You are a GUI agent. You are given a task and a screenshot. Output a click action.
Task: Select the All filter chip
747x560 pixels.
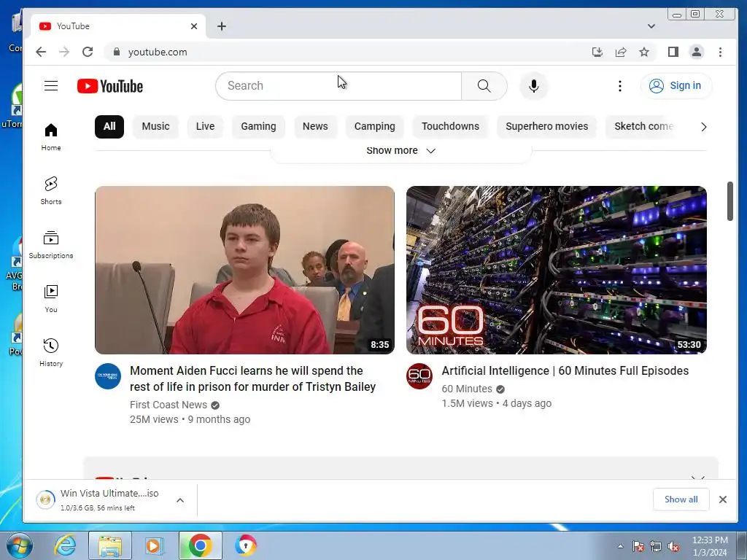[x=109, y=127]
